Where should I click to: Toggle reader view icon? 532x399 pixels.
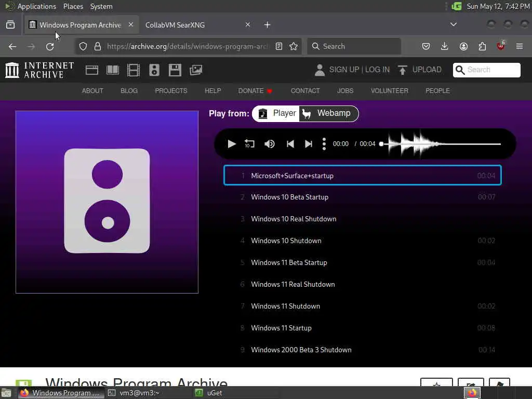pyautogui.click(x=279, y=46)
